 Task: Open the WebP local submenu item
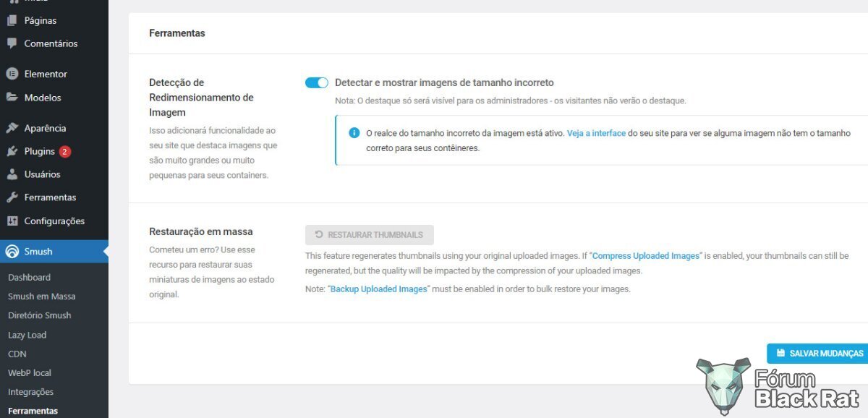click(x=30, y=373)
